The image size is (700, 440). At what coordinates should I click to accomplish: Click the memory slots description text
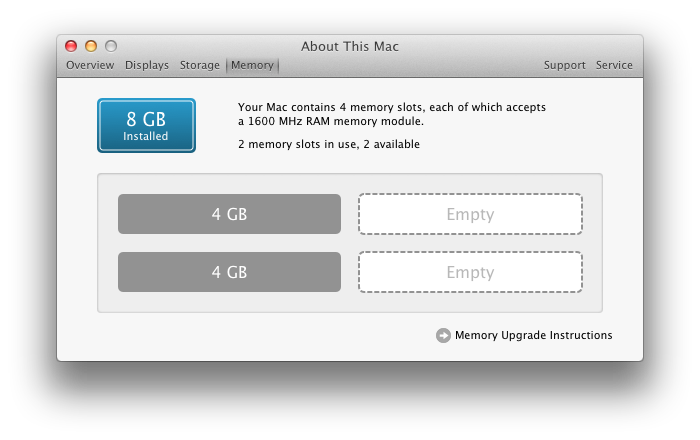point(392,114)
